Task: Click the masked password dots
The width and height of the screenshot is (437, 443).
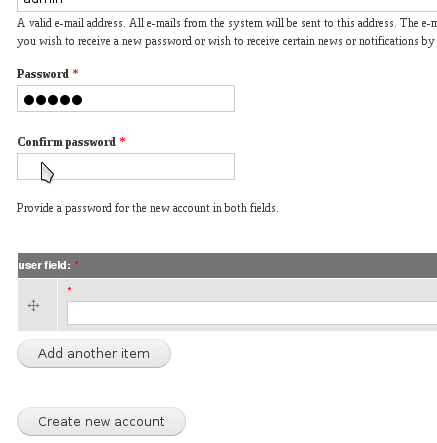Action: 53,100
